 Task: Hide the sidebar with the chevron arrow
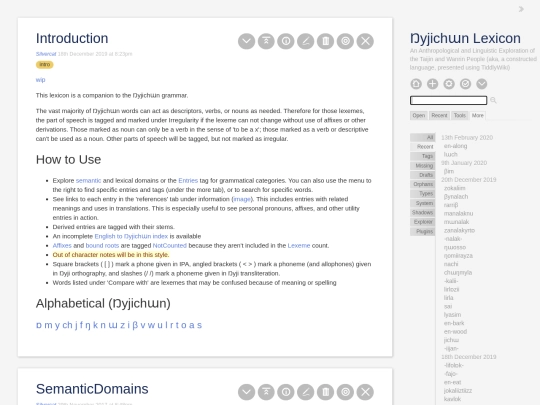[521, 9]
